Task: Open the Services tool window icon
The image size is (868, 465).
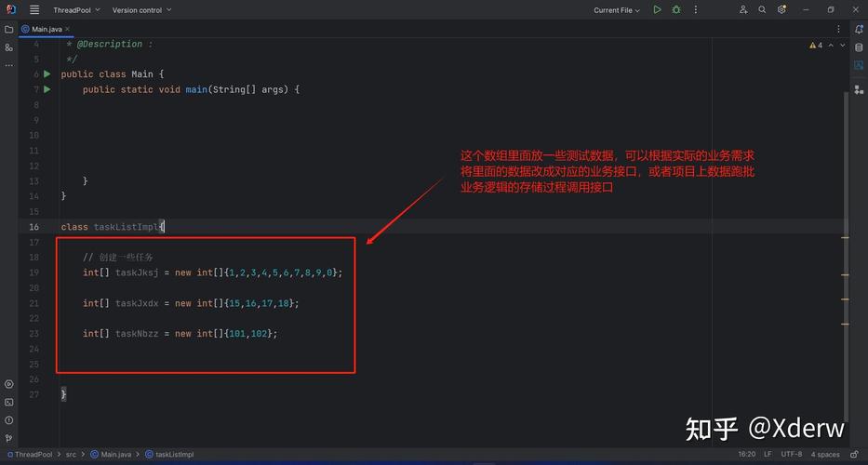Action: pos(9,384)
